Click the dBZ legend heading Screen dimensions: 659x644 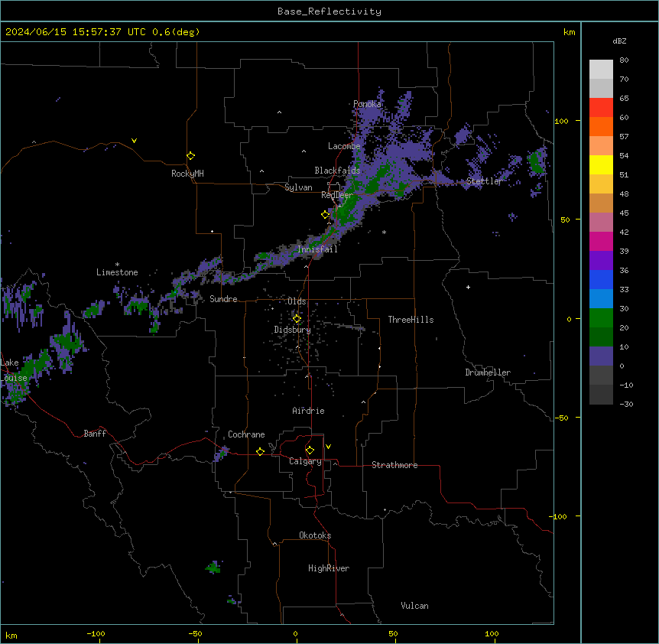coord(619,41)
